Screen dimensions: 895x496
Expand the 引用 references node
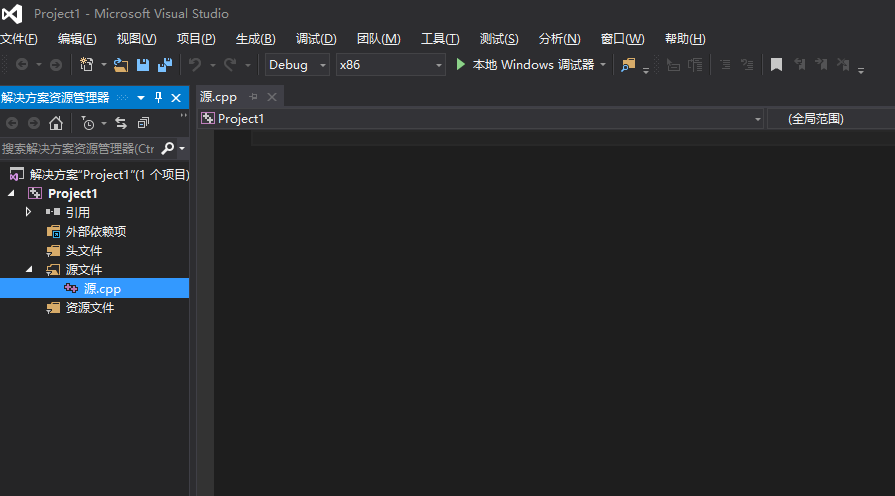point(28,212)
